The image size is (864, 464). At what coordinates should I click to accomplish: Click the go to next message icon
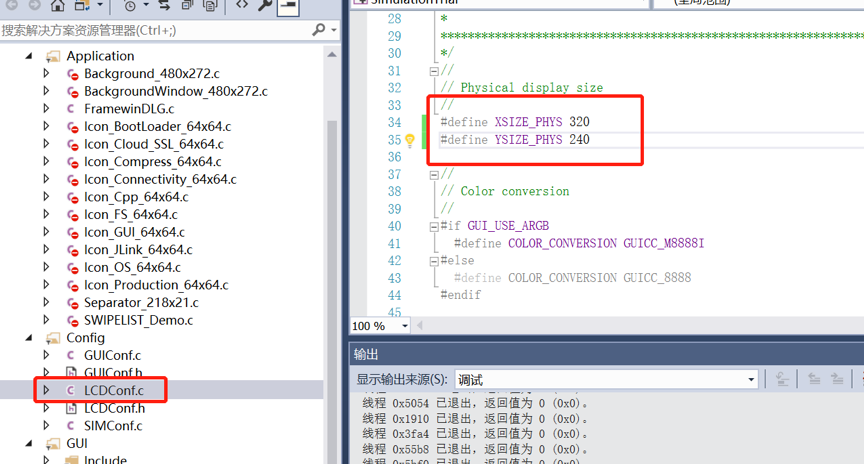coord(837,379)
